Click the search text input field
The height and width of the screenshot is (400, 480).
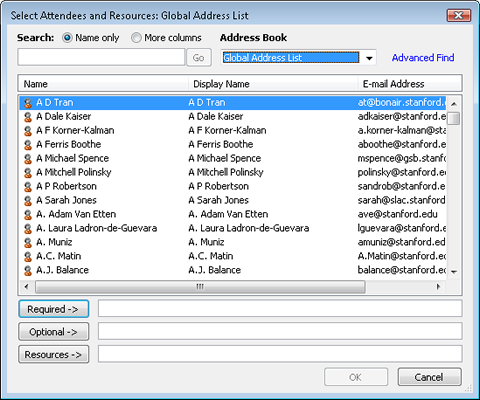pos(101,57)
